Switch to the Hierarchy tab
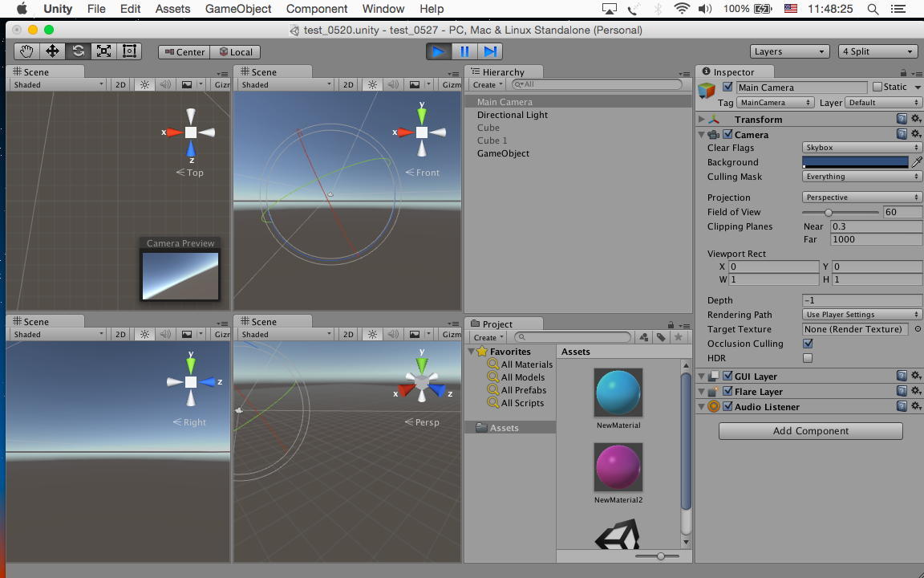 (503, 72)
